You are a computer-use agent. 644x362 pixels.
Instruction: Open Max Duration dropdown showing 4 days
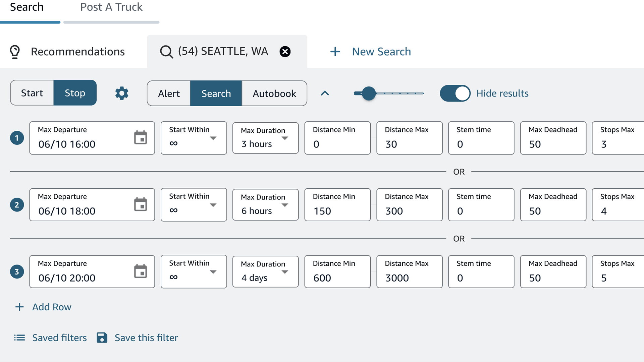point(265,271)
